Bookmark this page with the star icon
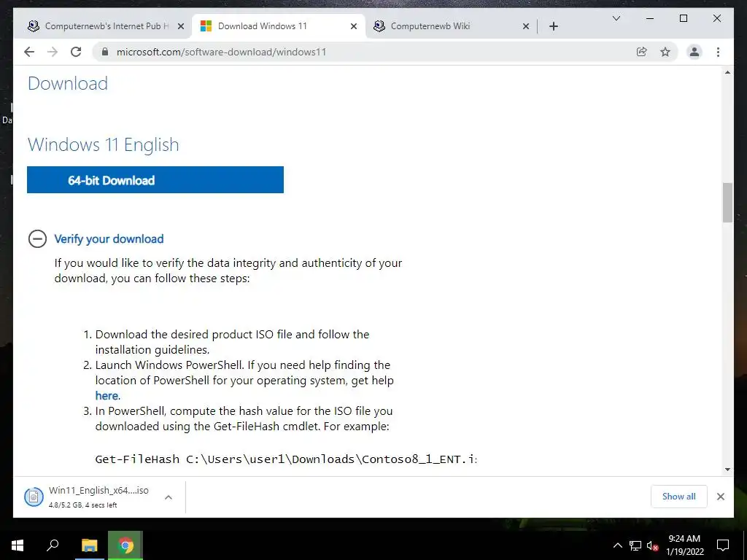Image resolution: width=747 pixels, height=560 pixels. [x=665, y=52]
